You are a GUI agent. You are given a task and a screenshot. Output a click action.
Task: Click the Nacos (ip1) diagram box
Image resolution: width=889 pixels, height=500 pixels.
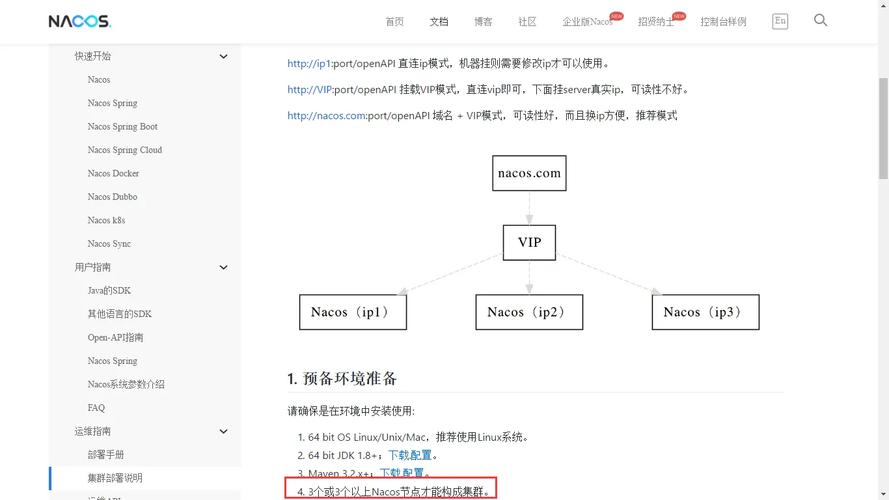(x=353, y=312)
